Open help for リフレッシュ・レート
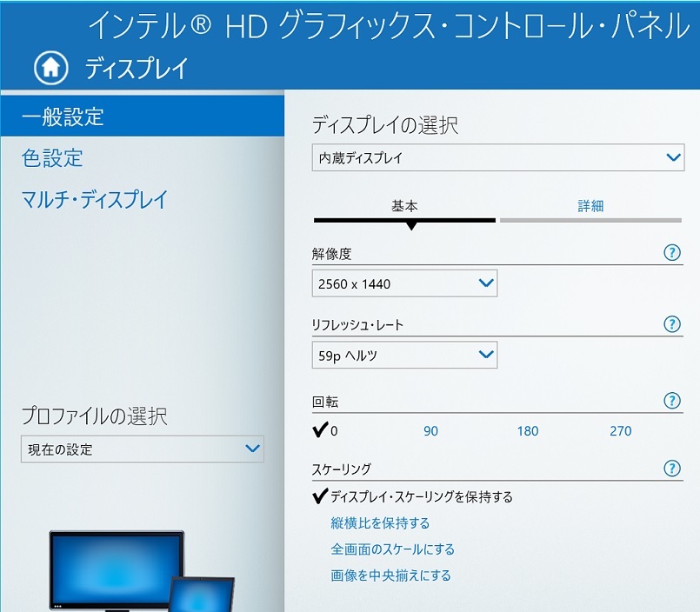Viewport: 700px width, 612px height. tap(672, 324)
